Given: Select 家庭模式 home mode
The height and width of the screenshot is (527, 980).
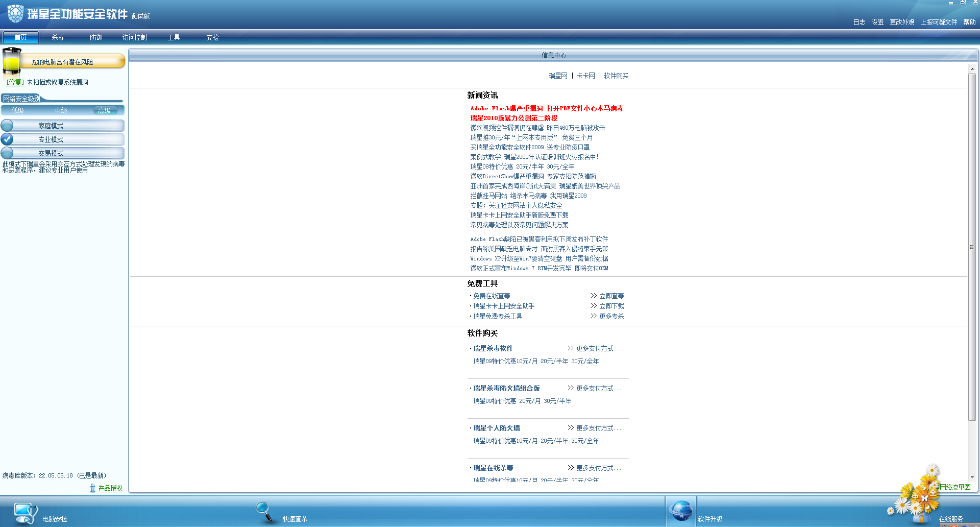Looking at the screenshot, I should (x=63, y=126).
